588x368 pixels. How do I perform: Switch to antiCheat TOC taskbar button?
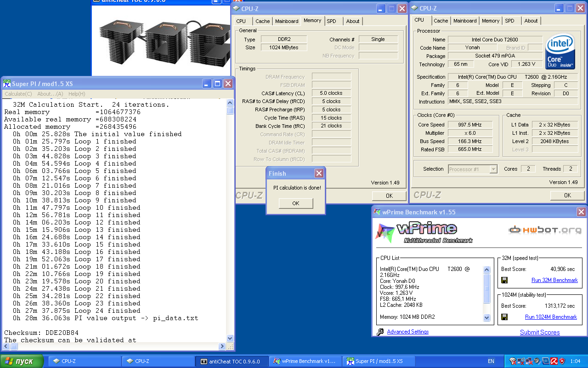(231, 361)
